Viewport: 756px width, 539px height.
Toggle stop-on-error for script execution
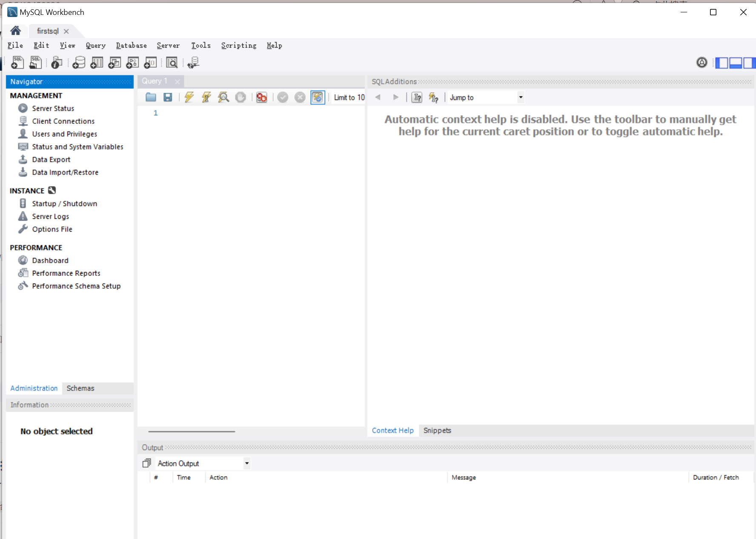261,97
